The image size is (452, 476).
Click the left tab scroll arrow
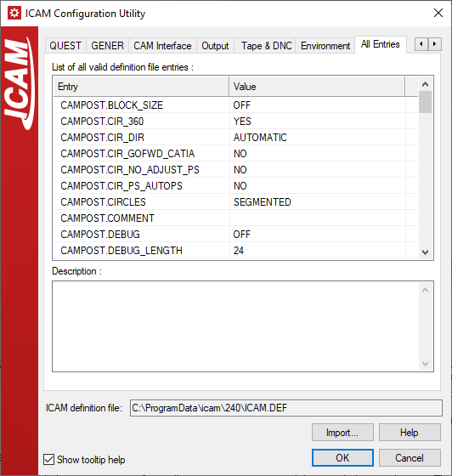421,44
